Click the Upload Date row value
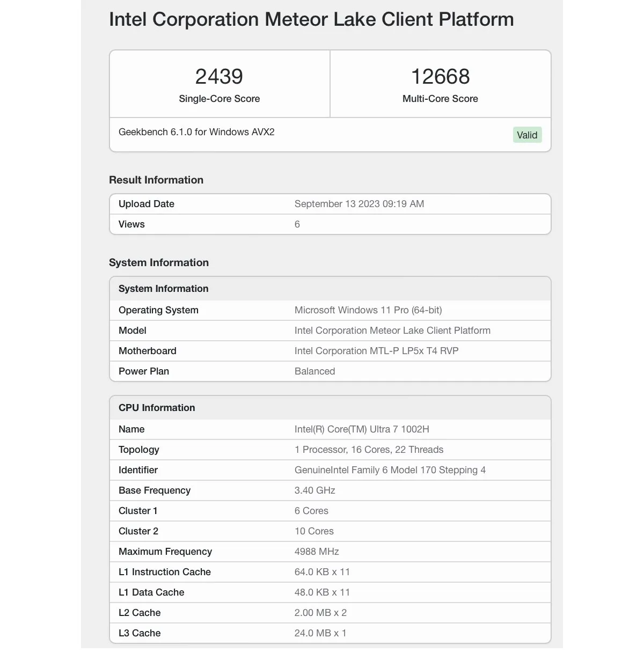The image size is (644, 653). tap(359, 204)
